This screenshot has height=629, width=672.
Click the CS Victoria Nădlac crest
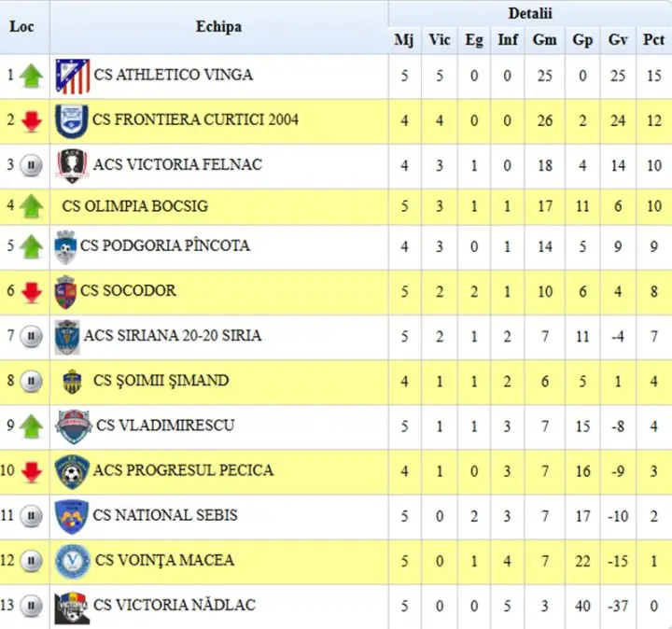click(72, 608)
